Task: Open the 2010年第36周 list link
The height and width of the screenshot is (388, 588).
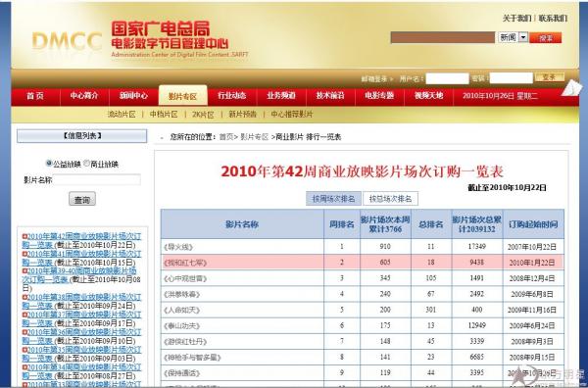Action: coord(81,336)
